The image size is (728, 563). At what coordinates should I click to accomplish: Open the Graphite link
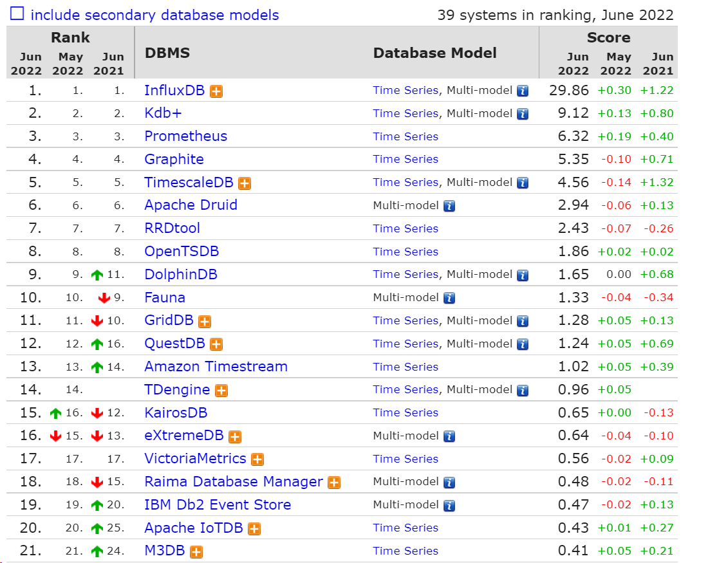click(174, 159)
